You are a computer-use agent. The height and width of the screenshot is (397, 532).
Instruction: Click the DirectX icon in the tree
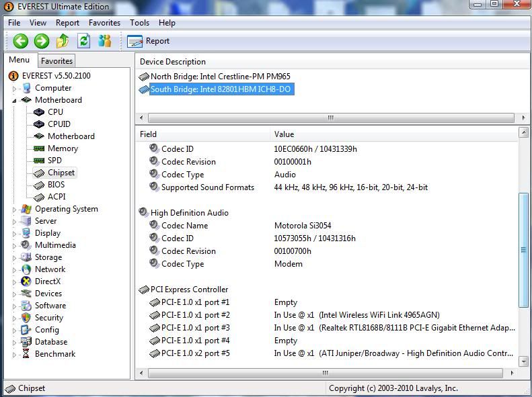pos(26,281)
